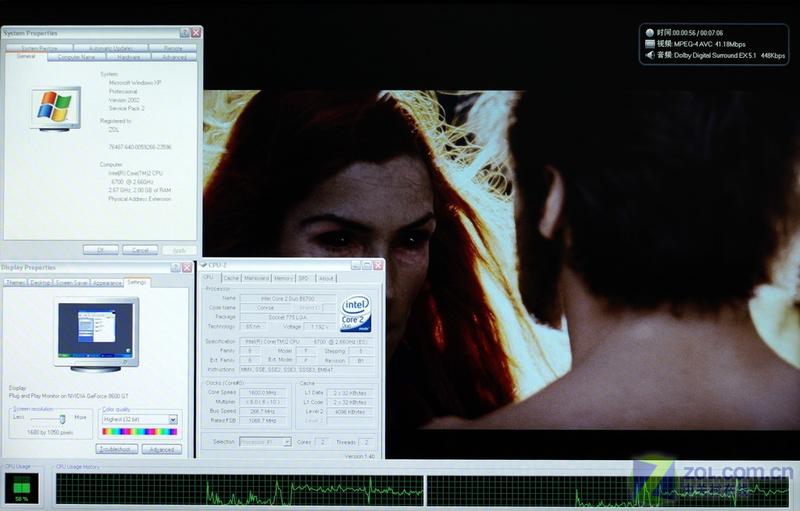The image size is (800, 511).
Task: Click the Cores count field in CPU-Z
Action: (322, 442)
